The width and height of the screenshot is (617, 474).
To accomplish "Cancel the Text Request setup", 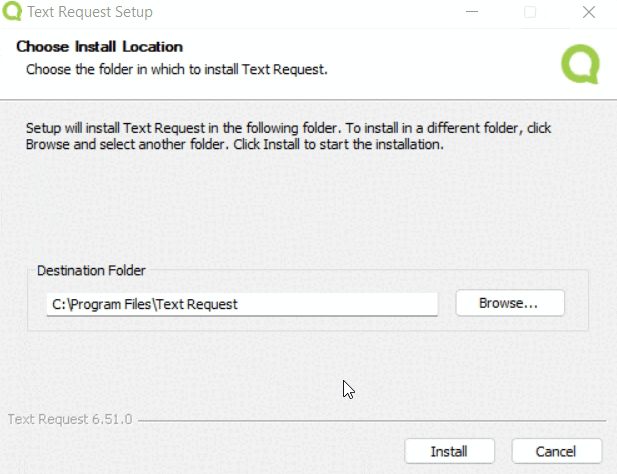I will [556, 451].
